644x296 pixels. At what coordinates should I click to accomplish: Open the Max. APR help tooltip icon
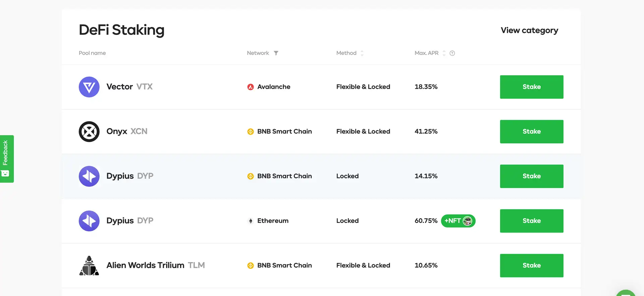[x=452, y=53]
